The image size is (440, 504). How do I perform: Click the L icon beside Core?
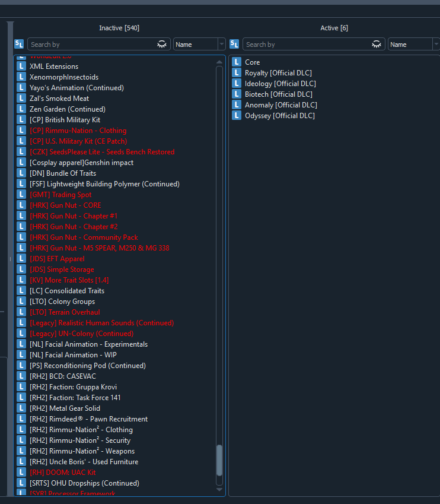[x=237, y=62]
